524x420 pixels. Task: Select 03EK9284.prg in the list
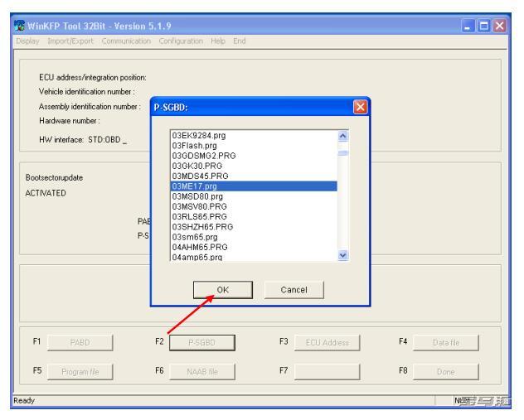(254, 136)
